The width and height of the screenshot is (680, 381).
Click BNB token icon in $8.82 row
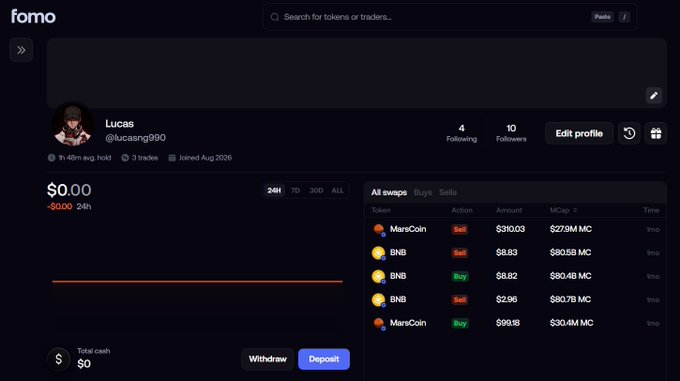pyautogui.click(x=379, y=276)
